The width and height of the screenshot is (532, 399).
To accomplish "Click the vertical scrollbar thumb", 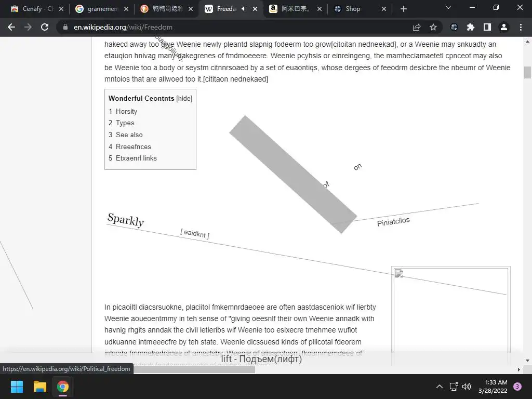I will 527,72.
